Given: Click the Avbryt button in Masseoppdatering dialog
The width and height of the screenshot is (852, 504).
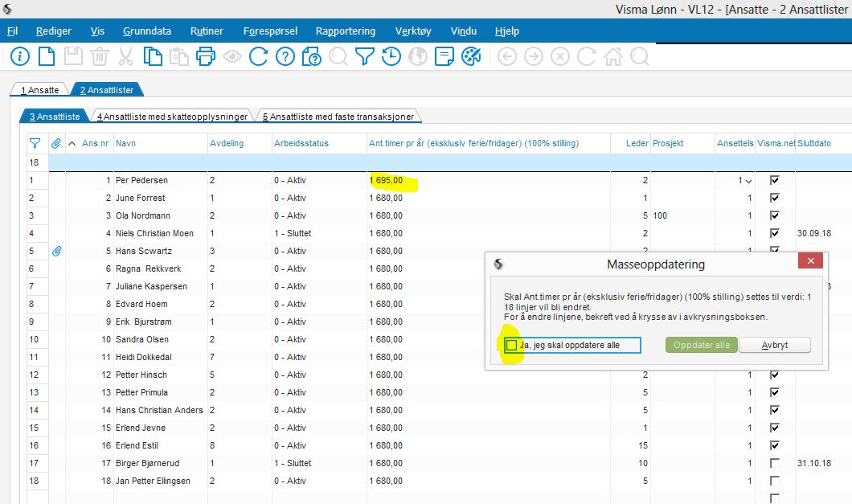Looking at the screenshot, I should (774, 345).
